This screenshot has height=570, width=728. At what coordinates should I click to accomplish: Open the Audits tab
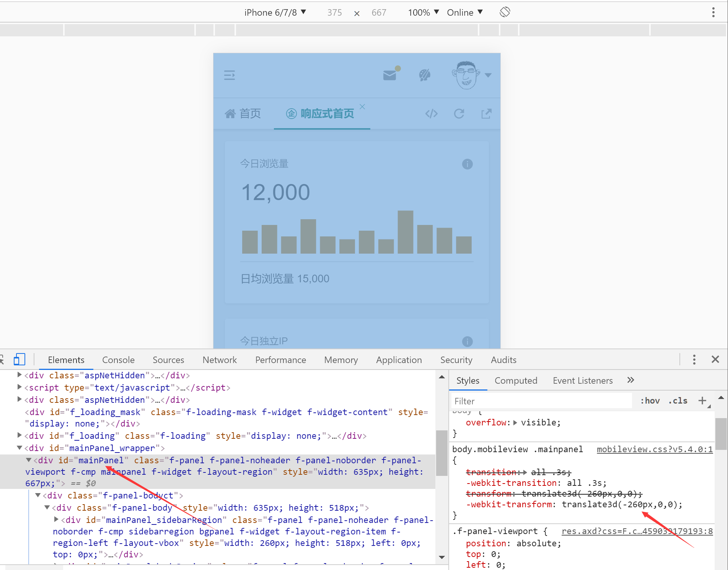pyautogui.click(x=503, y=360)
